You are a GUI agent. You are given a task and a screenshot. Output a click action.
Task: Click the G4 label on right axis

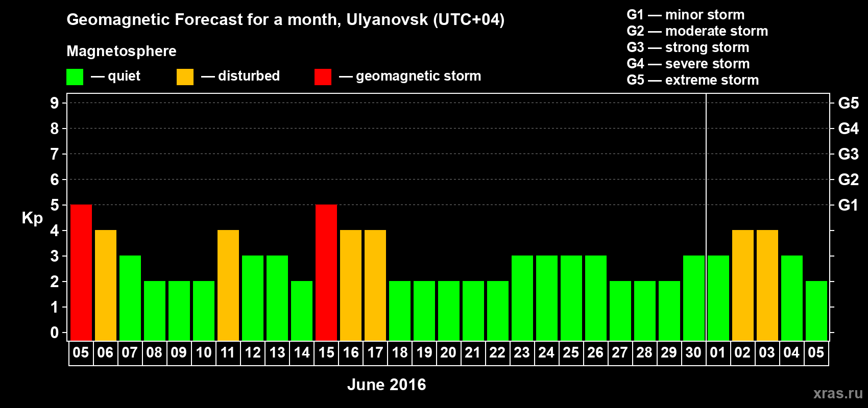(x=848, y=129)
